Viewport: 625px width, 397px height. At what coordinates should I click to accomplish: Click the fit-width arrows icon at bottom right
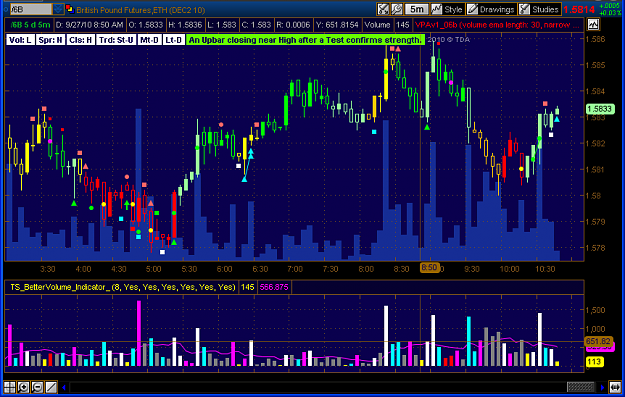615,387
